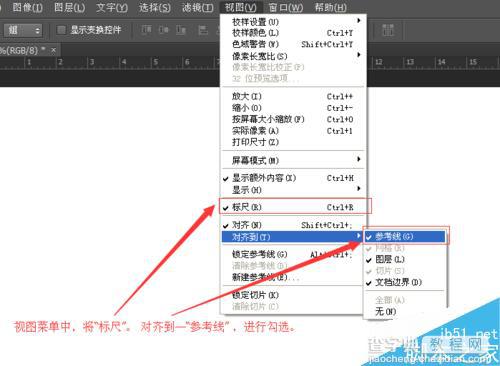Toggle the 显示变换控件 checkbox

tap(61, 30)
